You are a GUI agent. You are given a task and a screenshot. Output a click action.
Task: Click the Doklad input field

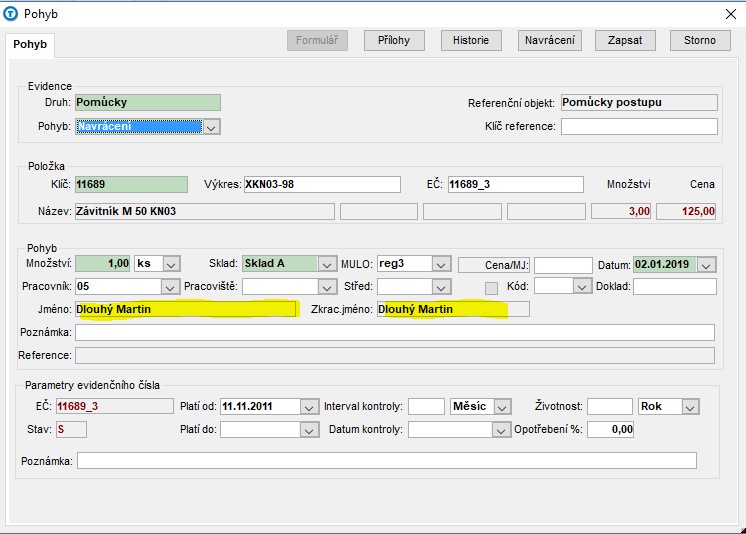click(675, 287)
